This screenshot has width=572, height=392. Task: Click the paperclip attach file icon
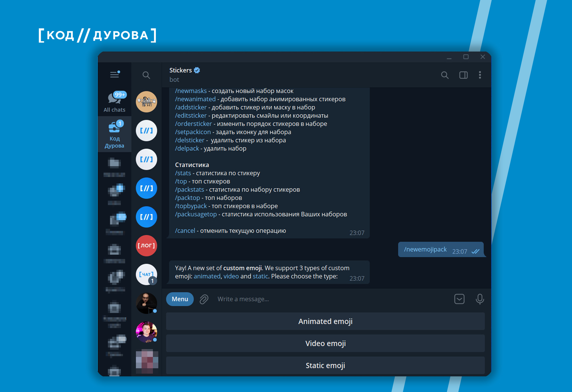[x=204, y=299]
